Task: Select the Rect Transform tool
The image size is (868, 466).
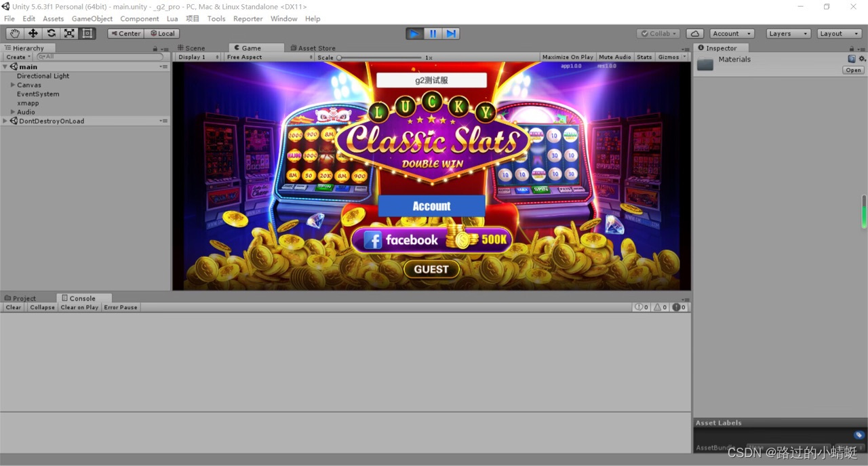Action: [87, 33]
